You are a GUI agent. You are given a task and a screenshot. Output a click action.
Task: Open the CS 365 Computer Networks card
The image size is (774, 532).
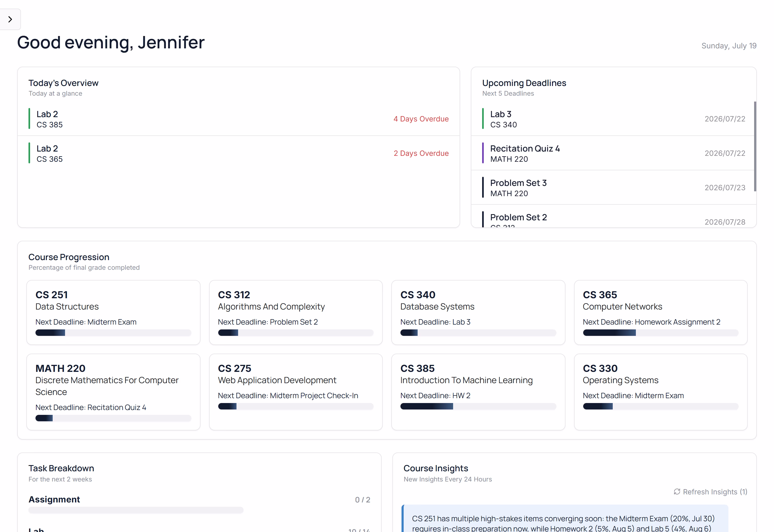[x=661, y=312]
